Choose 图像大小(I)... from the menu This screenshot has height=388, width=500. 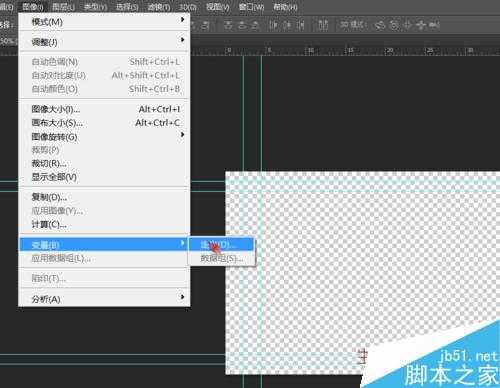[x=104, y=109]
